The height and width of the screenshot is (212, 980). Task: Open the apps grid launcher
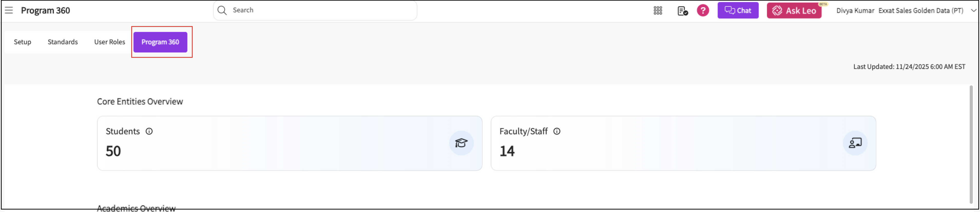point(658,11)
